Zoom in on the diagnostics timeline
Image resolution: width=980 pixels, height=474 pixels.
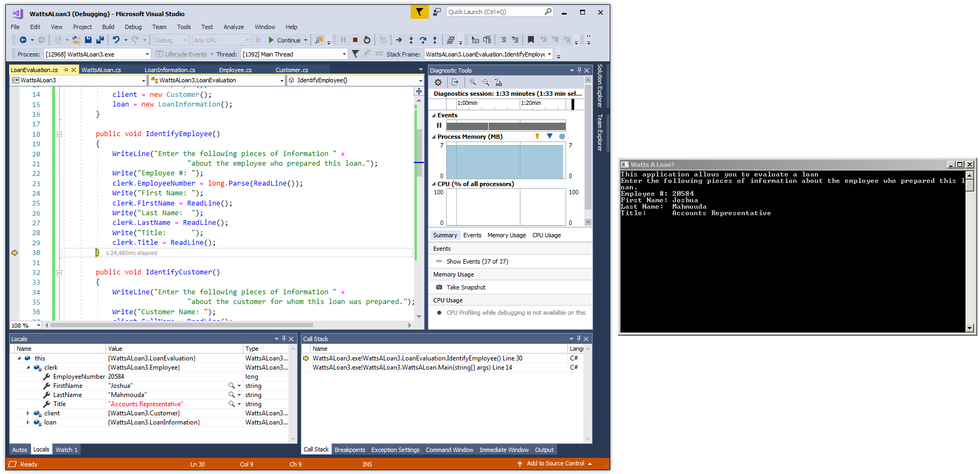pos(473,82)
